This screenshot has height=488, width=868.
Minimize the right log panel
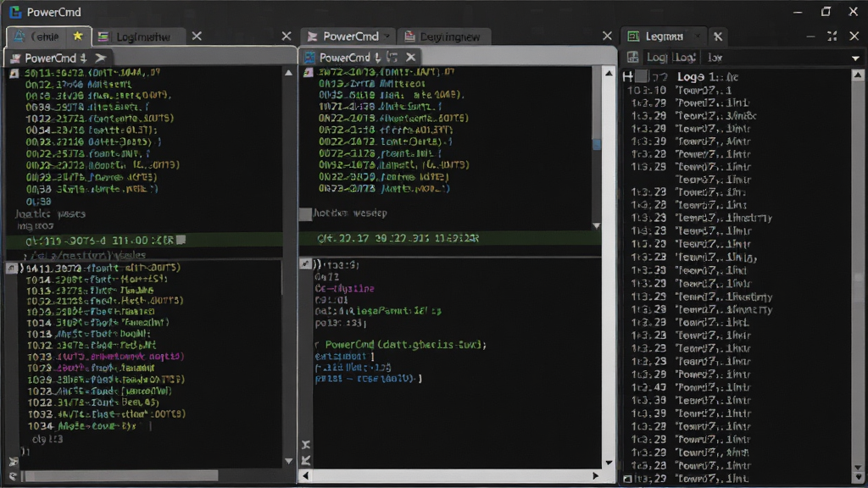point(810,36)
